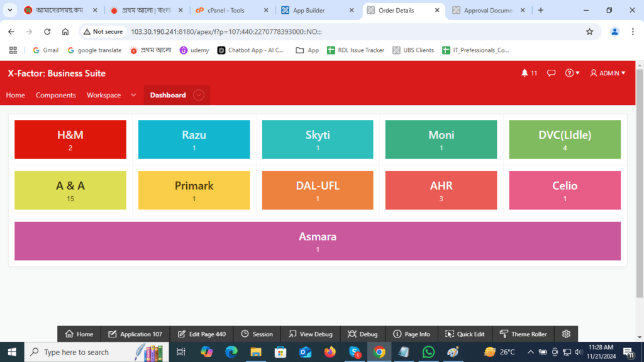644x362 pixels.
Task: Open the notifications bell showing 11
Action: [529, 73]
